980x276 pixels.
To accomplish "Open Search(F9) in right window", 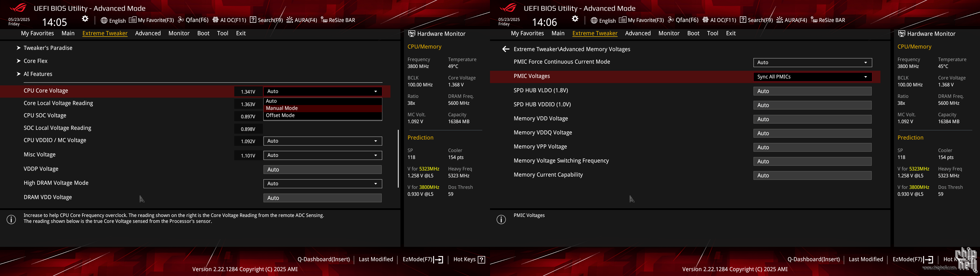I will (x=756, y=20).
